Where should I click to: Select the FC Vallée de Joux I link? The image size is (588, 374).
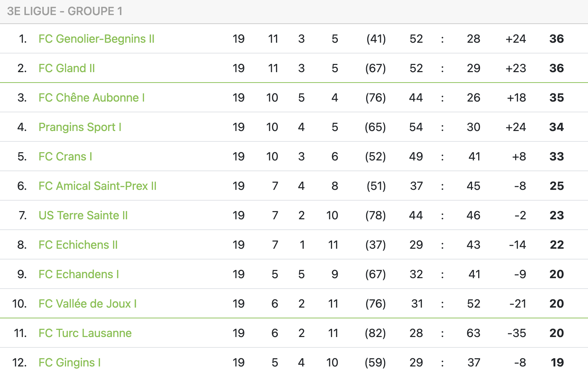coord(88,304)
